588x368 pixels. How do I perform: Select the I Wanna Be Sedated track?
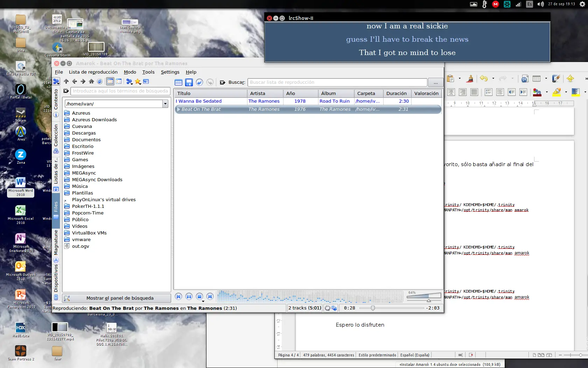tap(308, 101)
